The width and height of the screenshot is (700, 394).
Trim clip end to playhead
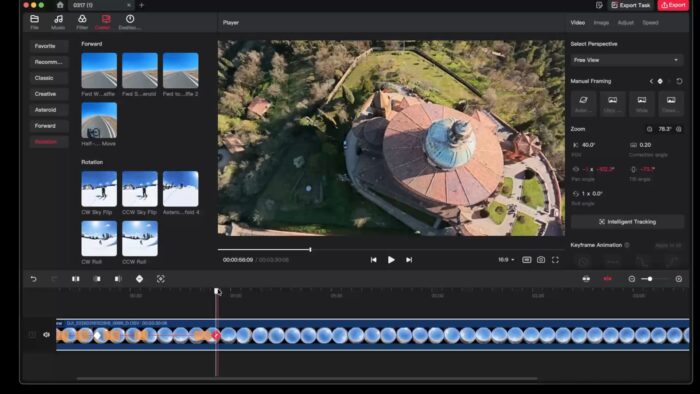118,279
